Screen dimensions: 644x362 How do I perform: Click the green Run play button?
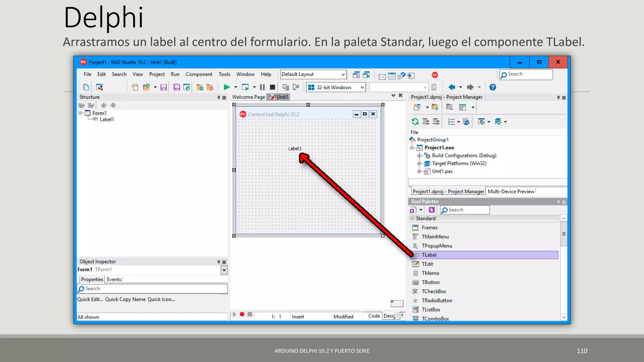point(226,87)
